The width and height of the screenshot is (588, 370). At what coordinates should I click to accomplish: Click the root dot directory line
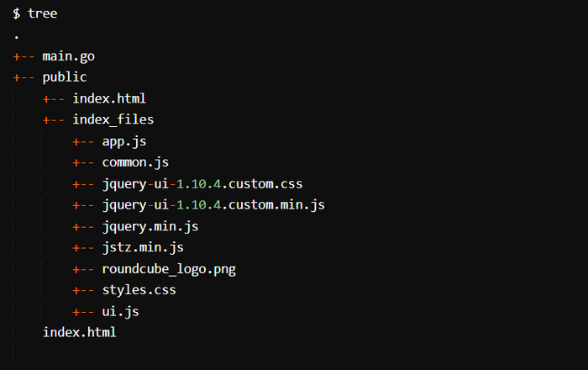click(17, 35)
